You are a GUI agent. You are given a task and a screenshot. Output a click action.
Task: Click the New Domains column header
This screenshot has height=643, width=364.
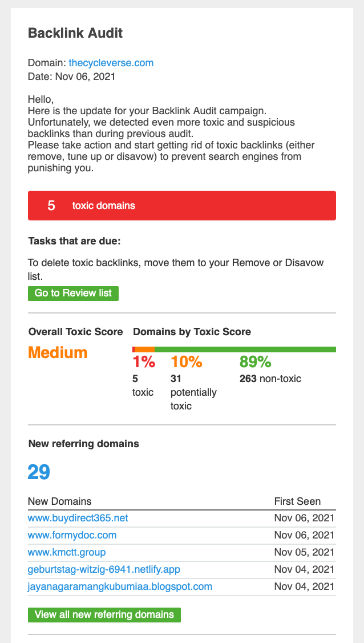point(60,501)
